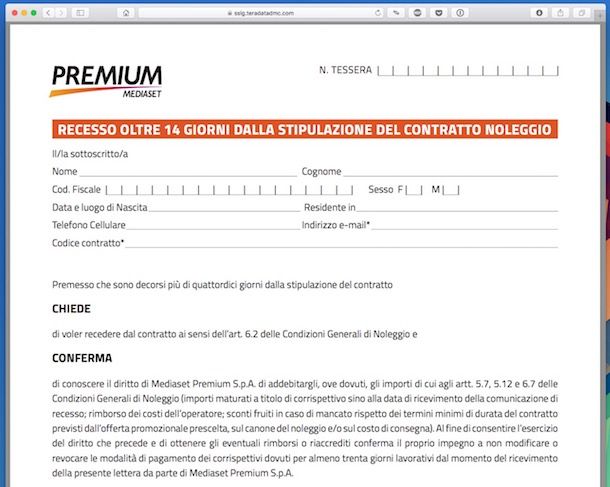The width and height of the screenshot is (610, 487).
Task: Toggle the Safari sidebar button
Action: 80,13
